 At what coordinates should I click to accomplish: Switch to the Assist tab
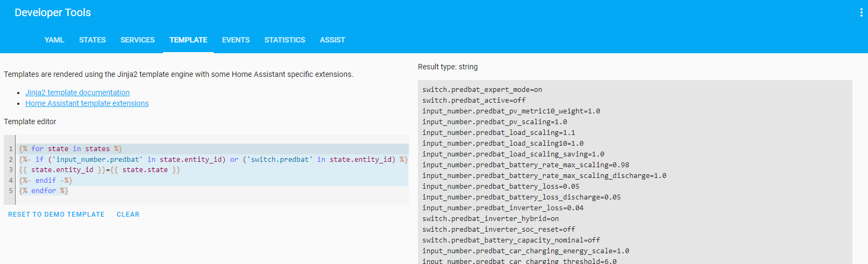332,40
